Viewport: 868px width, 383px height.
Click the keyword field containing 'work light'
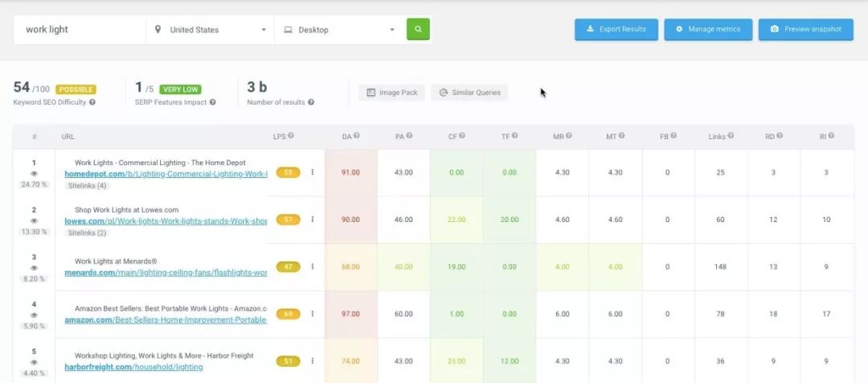point(80,30)
